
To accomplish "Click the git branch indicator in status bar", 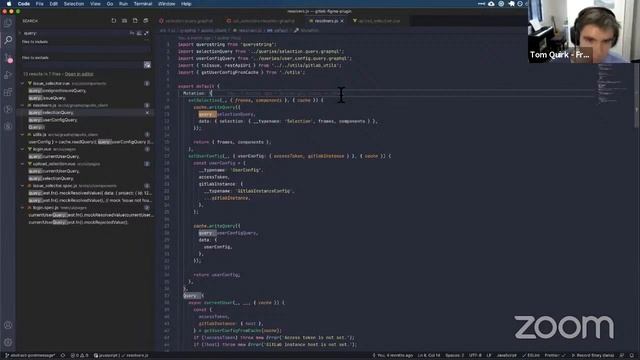I will tap(29, 356).
